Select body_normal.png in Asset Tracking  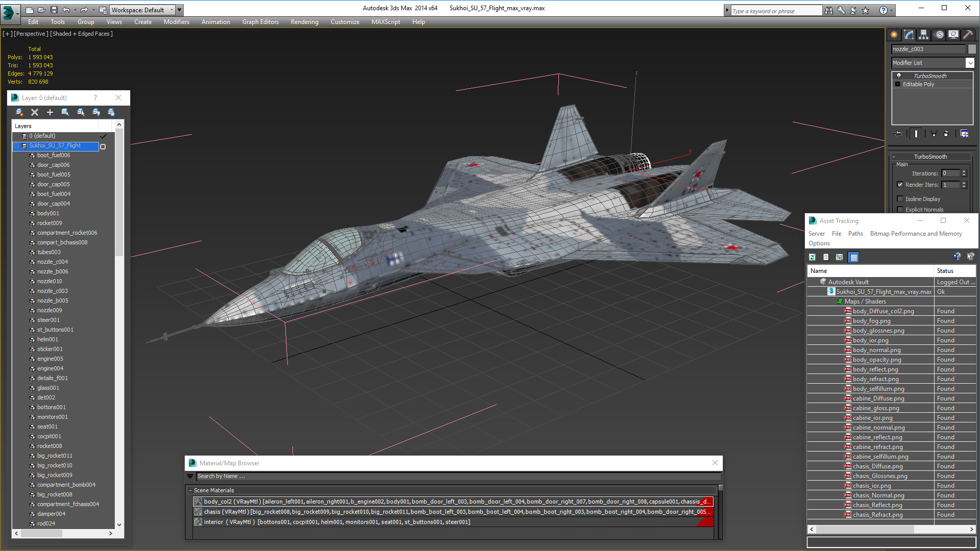coord(876,350)
